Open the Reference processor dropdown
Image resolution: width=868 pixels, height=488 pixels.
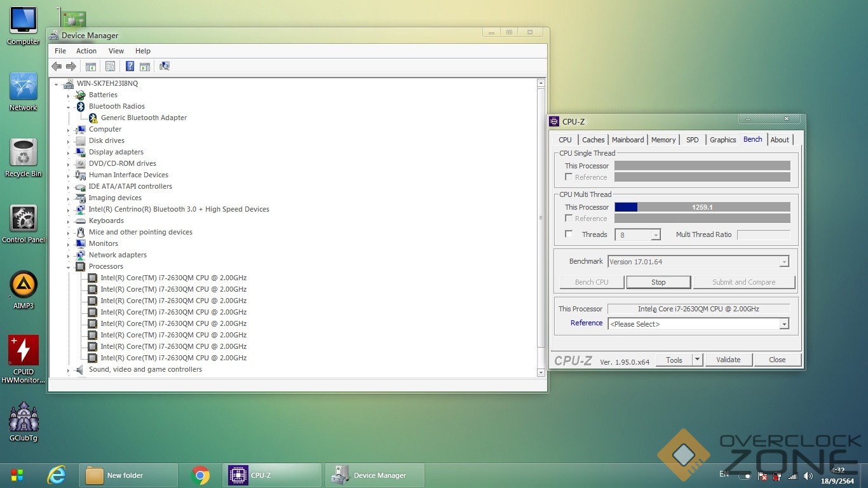pos(784,324)
